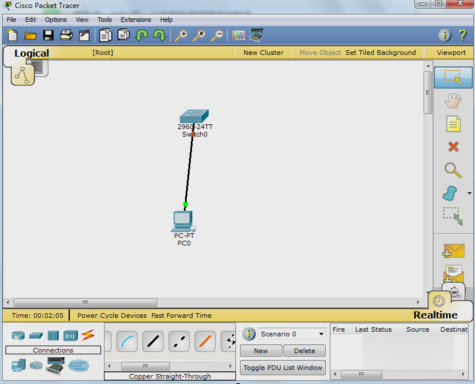Choose the orange serial cable connection
The width and height of the screenshot is (475, 384).
point(205,341)
